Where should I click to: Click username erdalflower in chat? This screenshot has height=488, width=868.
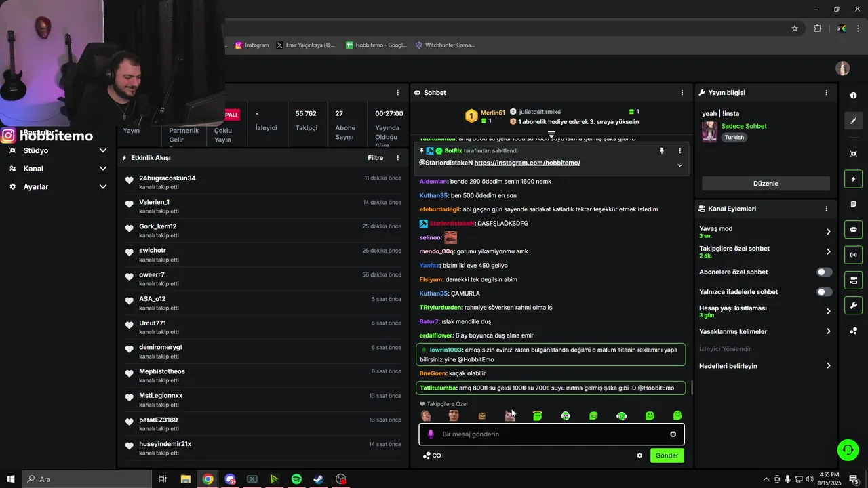coord(436,335)
